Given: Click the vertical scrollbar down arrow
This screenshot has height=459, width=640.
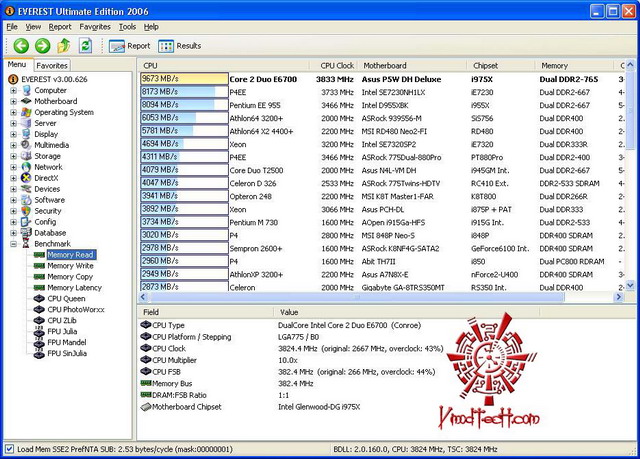Looking at the screenshot, I should coord(630,286).
